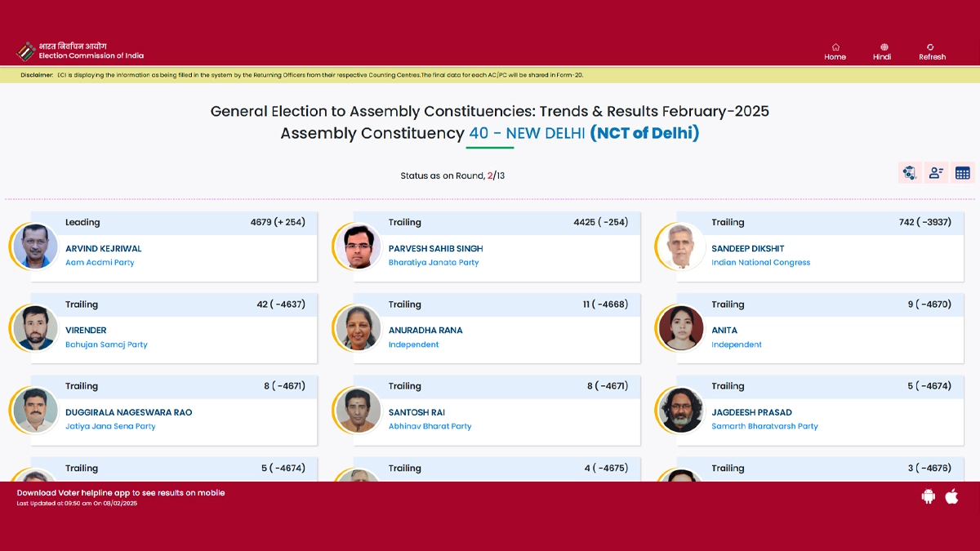The image size is (980, 551).
Task: Go to Home in the header
Action: [x=835, y=51]
